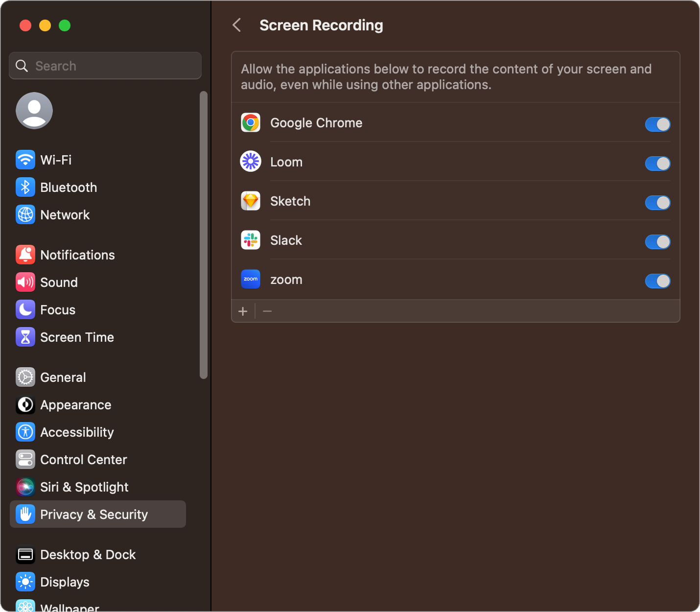Click the Appearance sidebar icon
Image resolution: width=700 pixels, height=612 pixels.
click(25, 404)
